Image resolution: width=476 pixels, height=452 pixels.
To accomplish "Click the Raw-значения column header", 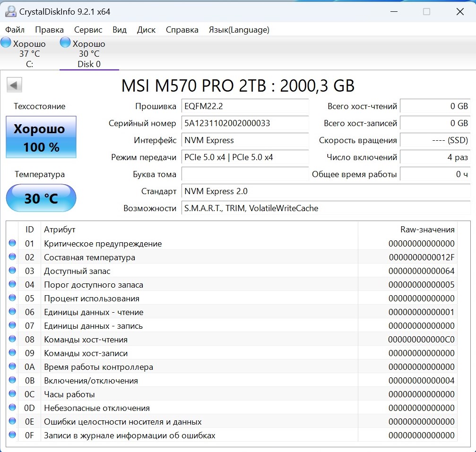I will (x=427, y=230).
